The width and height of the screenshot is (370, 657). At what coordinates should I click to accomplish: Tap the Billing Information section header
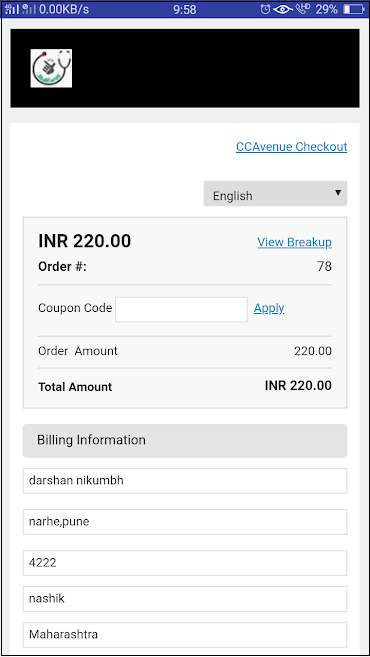tap(185, 441)
